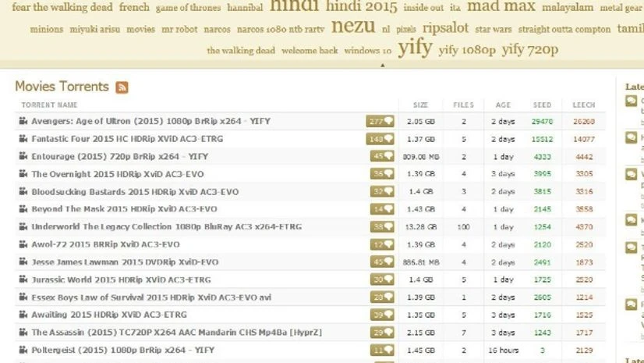Open comments badge for Beyond The Mask 2015
Viewport: 644px width, 363px height.
click(x=382, y=209)
